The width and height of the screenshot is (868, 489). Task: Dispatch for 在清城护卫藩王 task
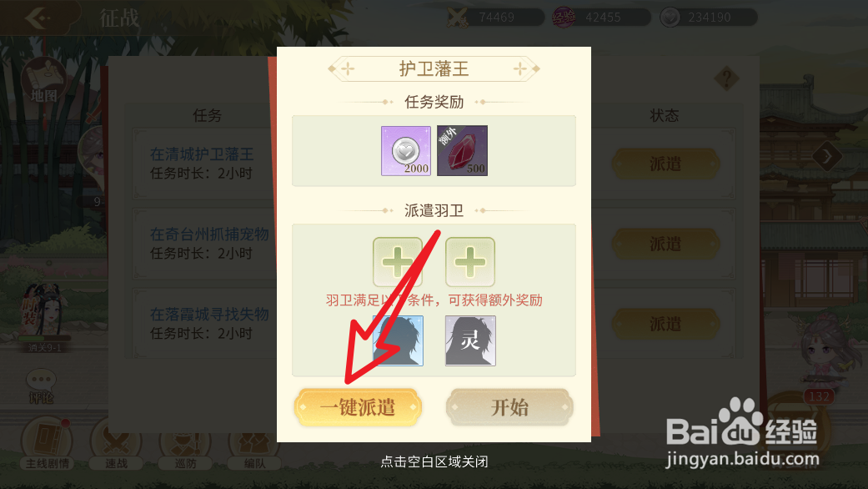(x=665, y=164)
